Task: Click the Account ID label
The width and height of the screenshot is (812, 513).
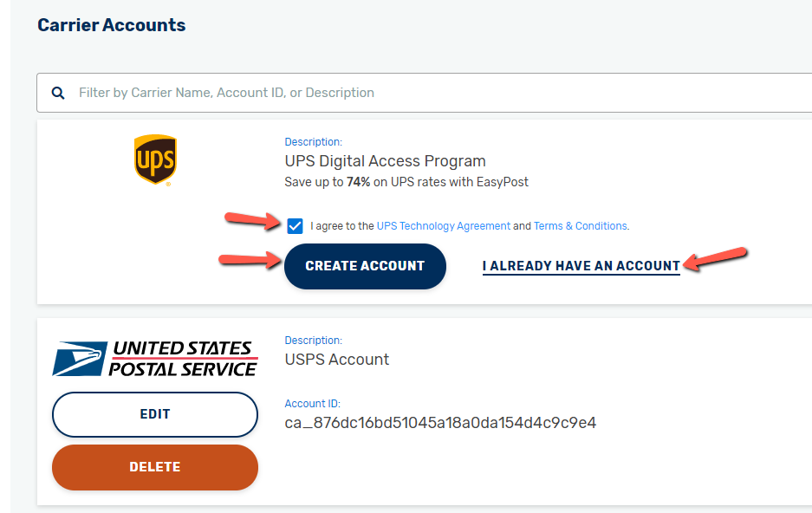Action: [312, 404]
